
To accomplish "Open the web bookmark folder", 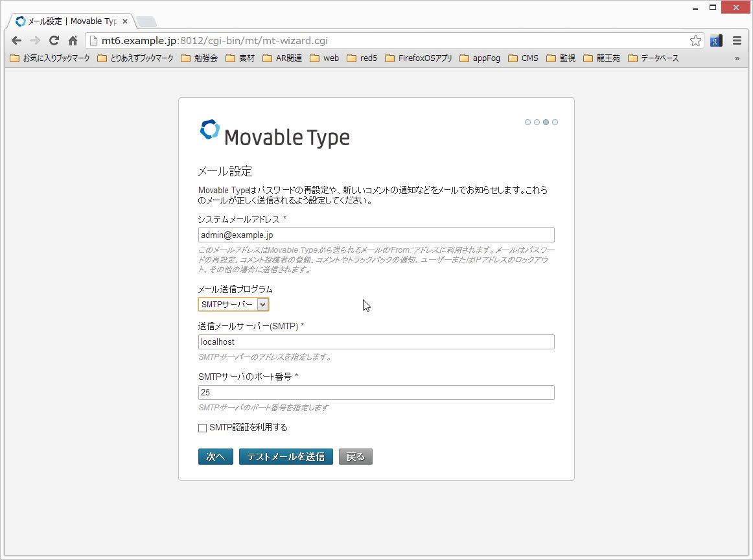I will click(325, 58).
